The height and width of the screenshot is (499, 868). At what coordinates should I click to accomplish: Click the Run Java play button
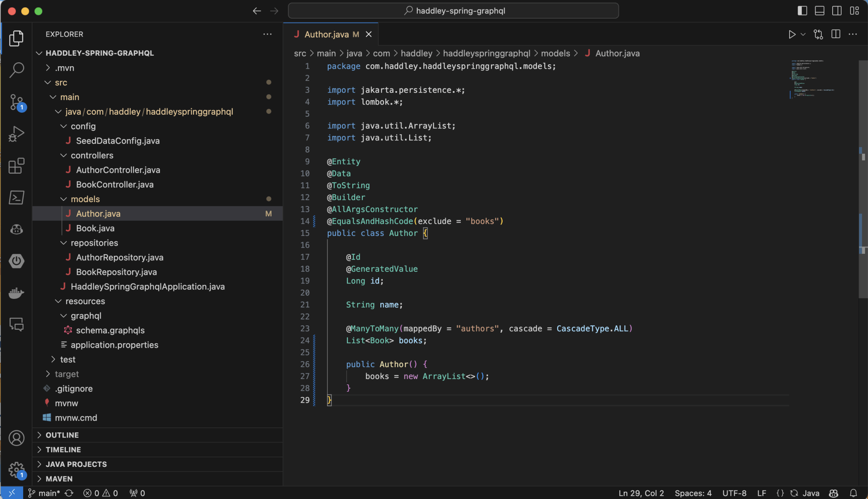(792, 35)
